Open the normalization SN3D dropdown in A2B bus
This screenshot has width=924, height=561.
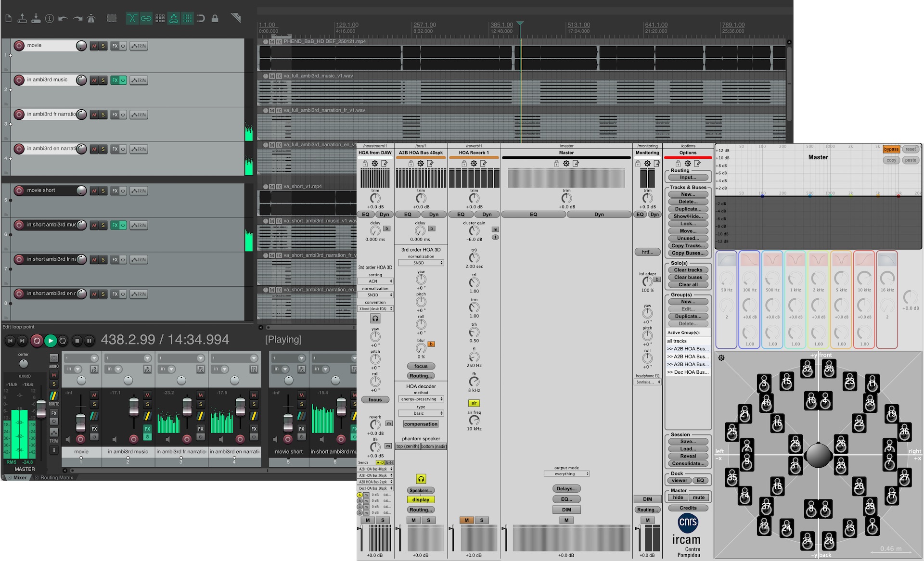pos(421,263)
